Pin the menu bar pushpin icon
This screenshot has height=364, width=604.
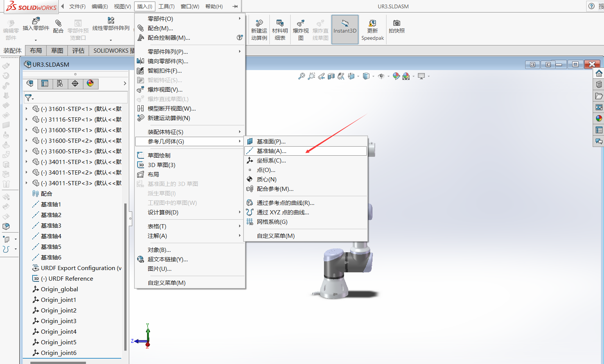(x=235, y=6)
